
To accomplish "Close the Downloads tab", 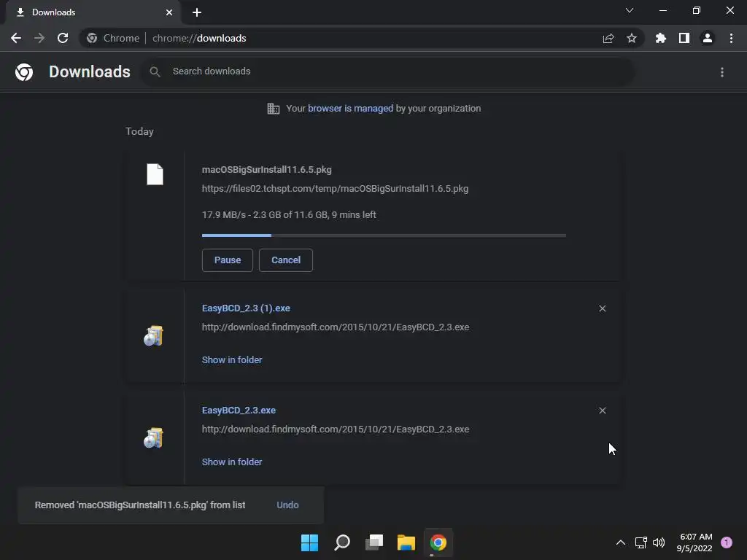I will (x=169, y=12).
